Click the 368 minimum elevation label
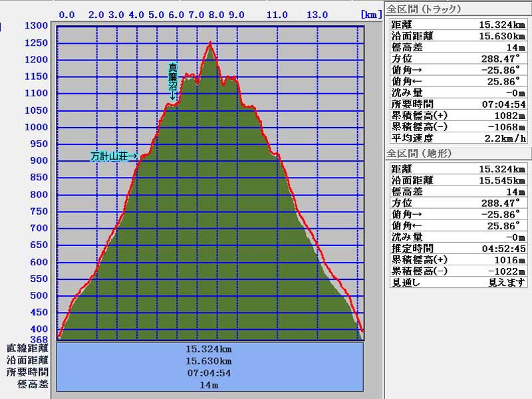Image resolution: width=532 pixels, height=399 pixels. [x=39, y=339]
